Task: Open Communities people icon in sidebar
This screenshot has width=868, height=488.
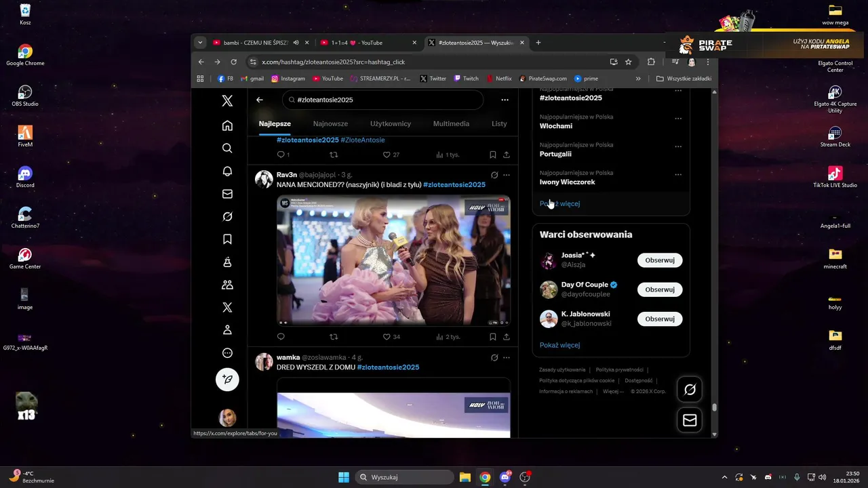Action: click(227, 285)
